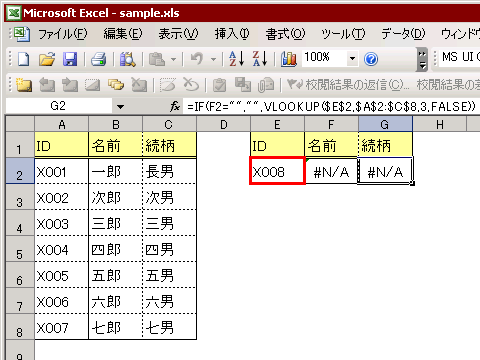
Task: Click the New workbook icon
Action: pos(23,59)
